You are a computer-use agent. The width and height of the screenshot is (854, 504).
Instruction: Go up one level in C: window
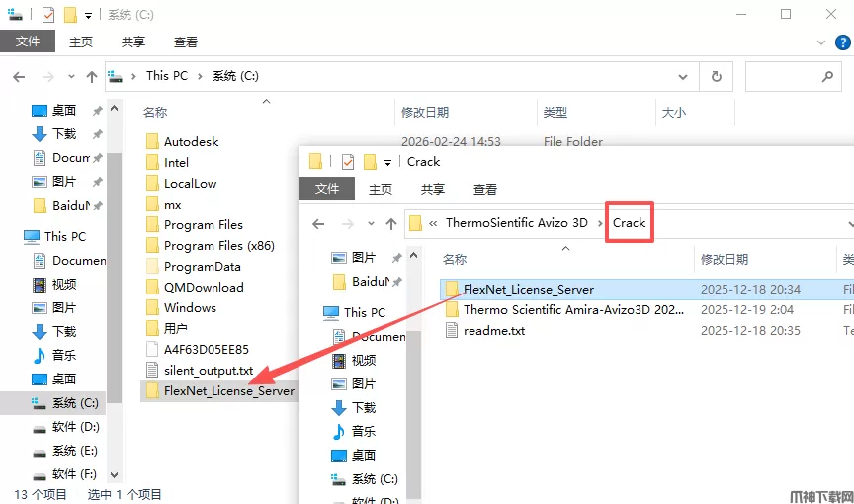[x=92, y=77]
